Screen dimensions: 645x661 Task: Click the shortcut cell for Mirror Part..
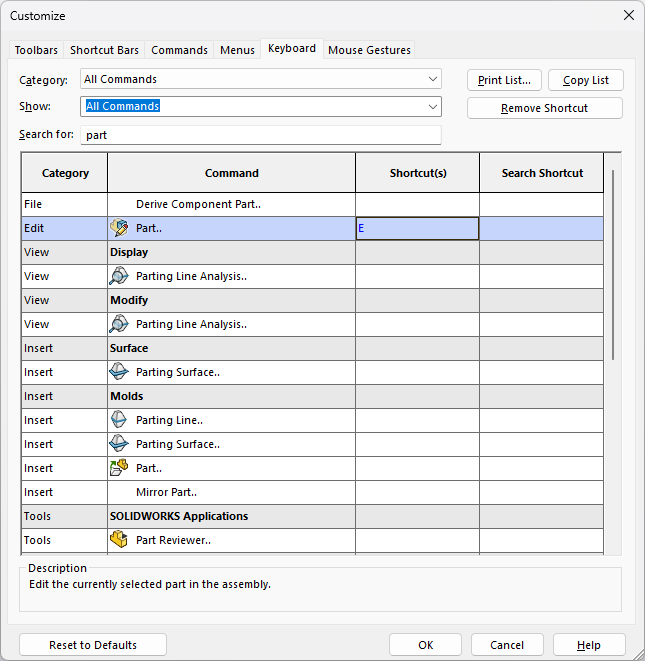[x=417, y=492]
